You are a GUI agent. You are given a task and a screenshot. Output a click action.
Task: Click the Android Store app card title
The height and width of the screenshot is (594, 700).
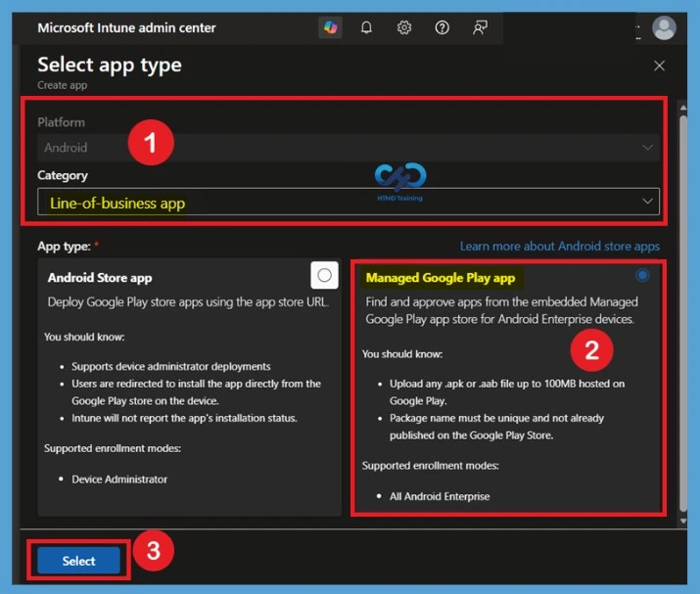tap(100, 278)
